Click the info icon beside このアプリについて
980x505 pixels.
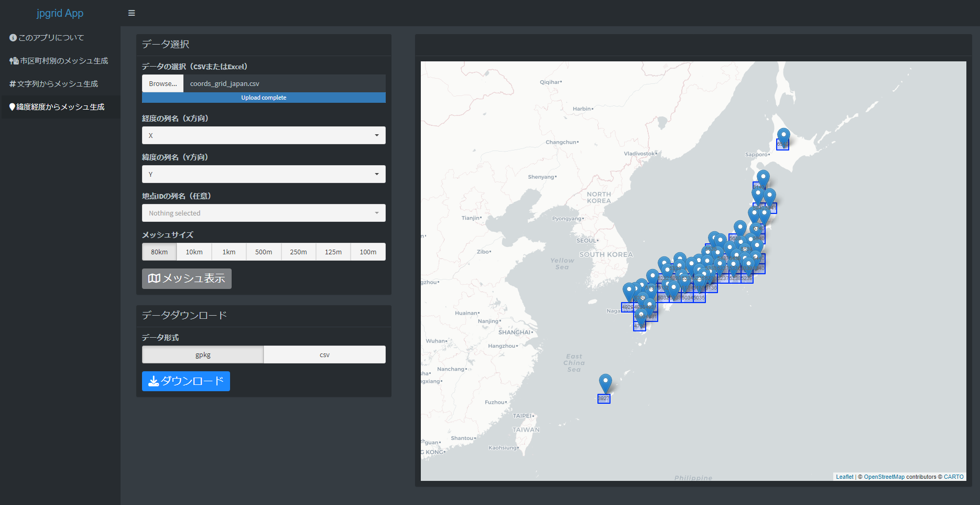pos(13,38)
